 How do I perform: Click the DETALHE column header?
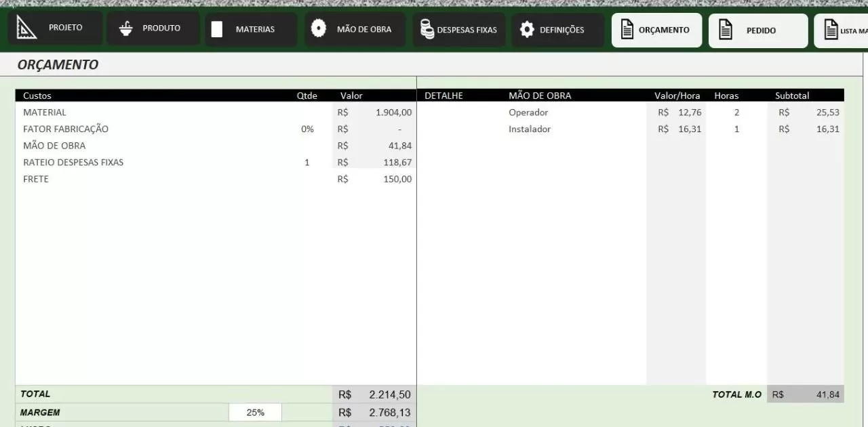tap(443, 96)
